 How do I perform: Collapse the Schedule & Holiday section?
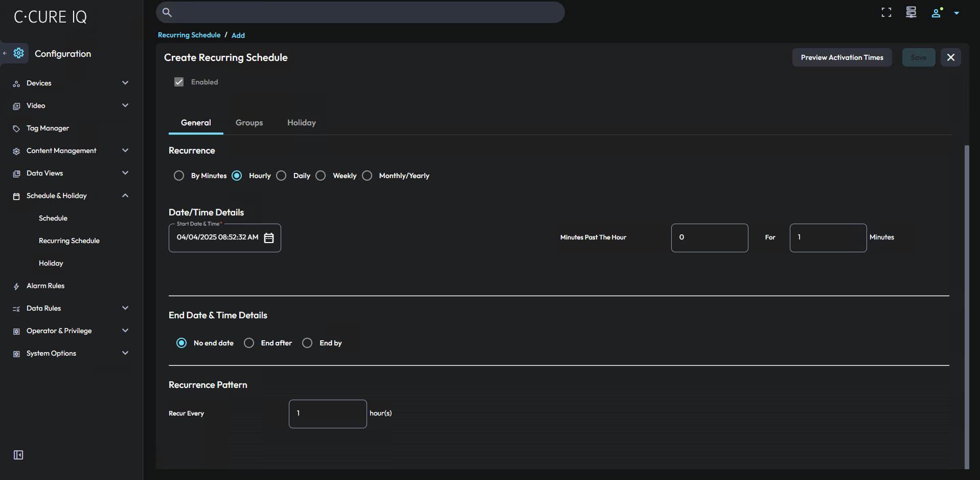(125, 195)
